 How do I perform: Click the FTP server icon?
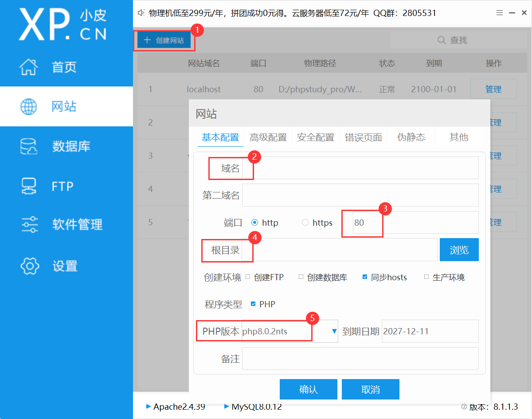[x=29, y=186]
